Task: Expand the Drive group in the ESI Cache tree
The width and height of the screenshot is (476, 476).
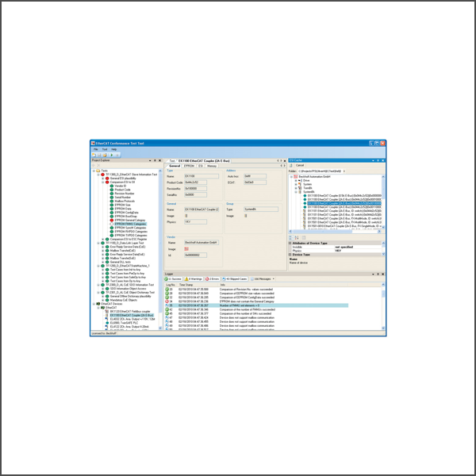Action: pyautogui.click(x=296, y=181)
